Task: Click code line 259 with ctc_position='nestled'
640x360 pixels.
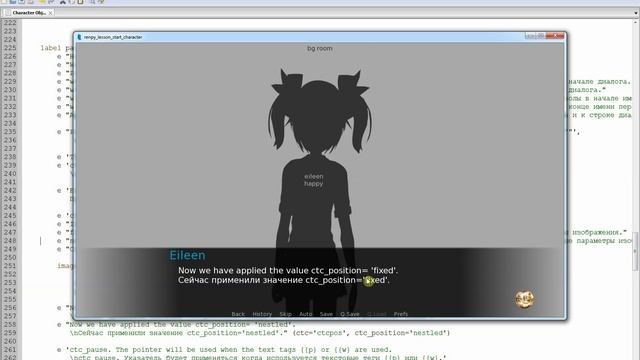Action: [260, 333]
